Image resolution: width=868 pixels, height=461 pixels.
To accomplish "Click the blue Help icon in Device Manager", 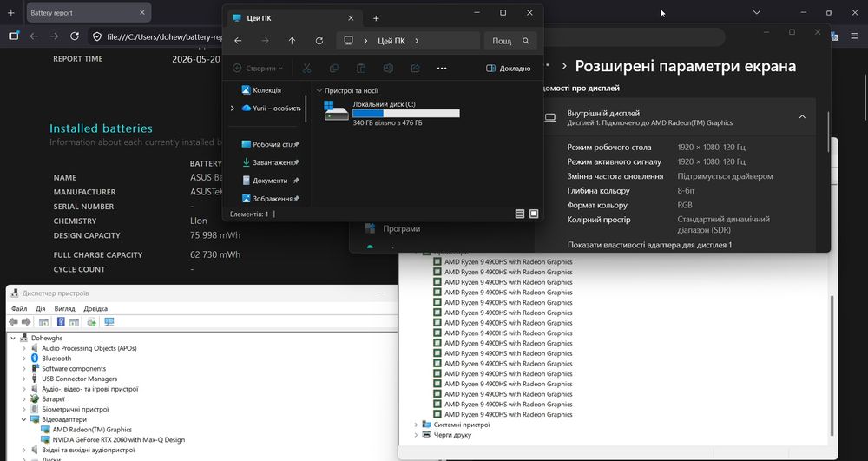I will 61,321.
